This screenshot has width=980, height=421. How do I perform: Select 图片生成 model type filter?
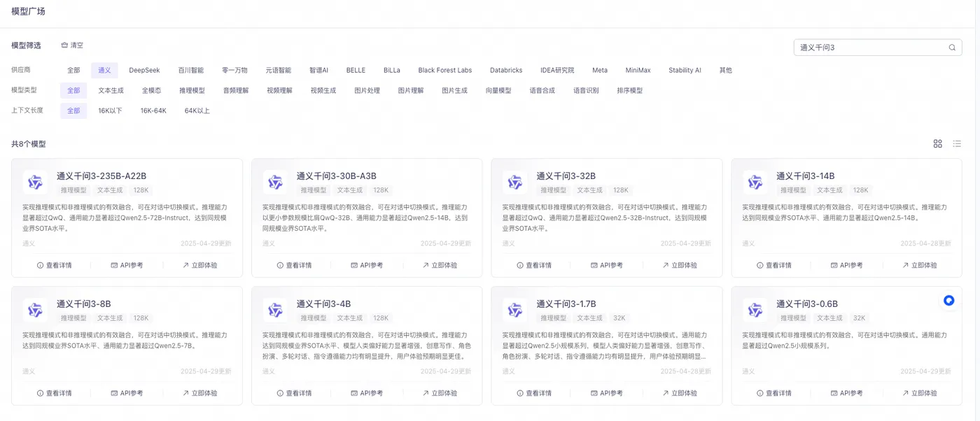click(x=454, y=90)
